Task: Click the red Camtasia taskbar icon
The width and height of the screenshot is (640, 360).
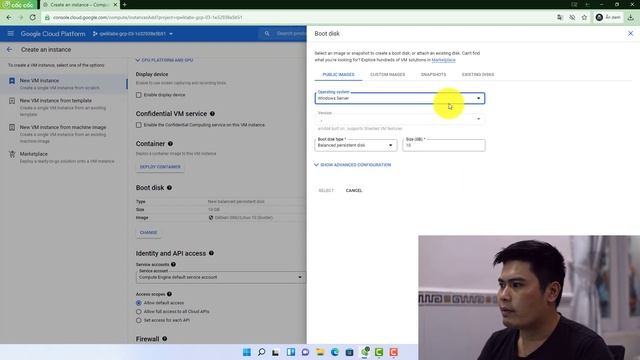Action: click(393, 352)
